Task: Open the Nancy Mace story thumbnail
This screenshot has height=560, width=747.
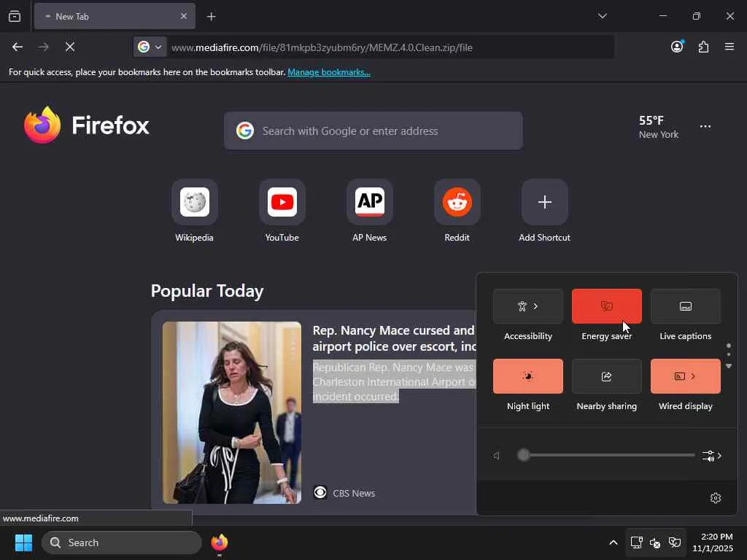Action: (232, 413)
